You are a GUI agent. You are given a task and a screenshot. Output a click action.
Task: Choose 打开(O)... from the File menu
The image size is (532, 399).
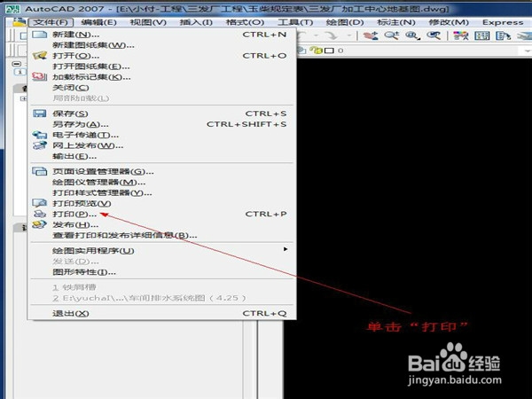[x=162, y=56]
